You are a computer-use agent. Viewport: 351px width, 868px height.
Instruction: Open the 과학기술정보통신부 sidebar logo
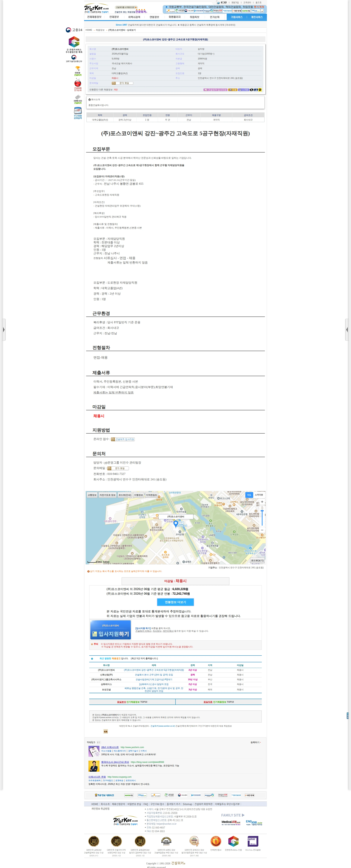click(74, 59)
